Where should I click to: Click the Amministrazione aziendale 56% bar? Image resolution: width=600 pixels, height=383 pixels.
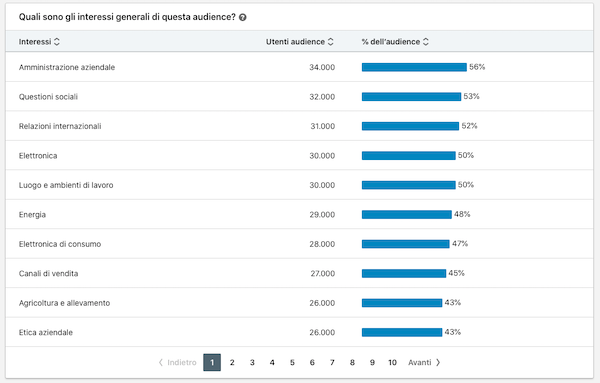(x=414, y=67)
